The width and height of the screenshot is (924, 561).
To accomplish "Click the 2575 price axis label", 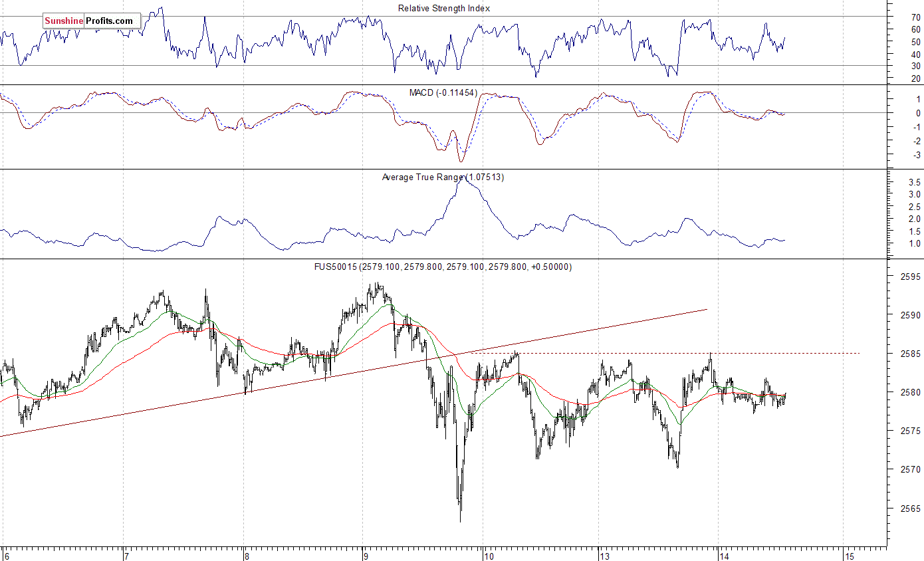I will (x=910, y=431).
